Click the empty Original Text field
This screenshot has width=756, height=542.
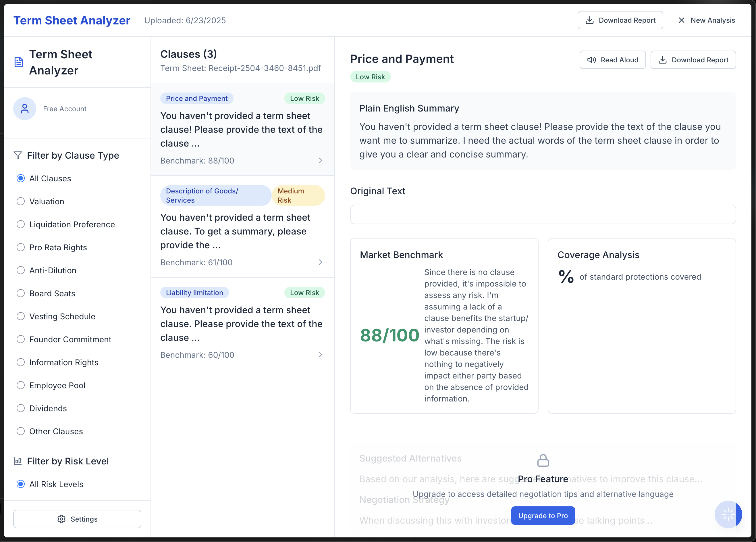(x=543, y=214)
